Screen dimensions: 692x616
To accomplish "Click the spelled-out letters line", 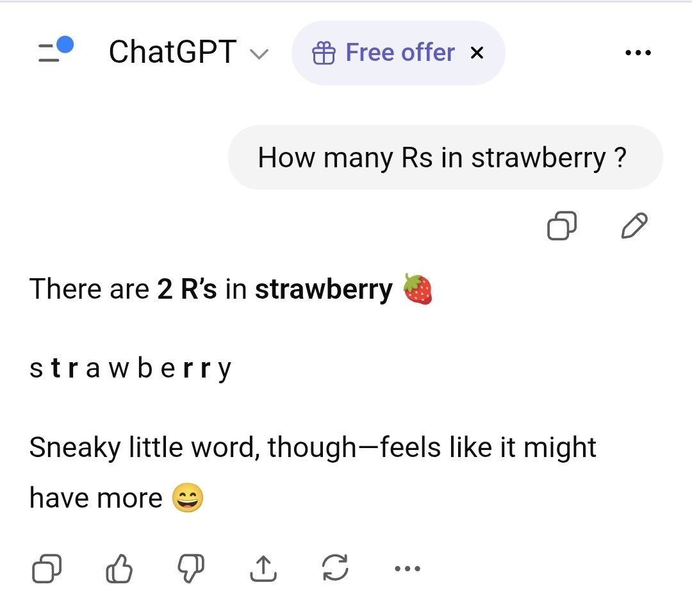I will click(130, 369).
